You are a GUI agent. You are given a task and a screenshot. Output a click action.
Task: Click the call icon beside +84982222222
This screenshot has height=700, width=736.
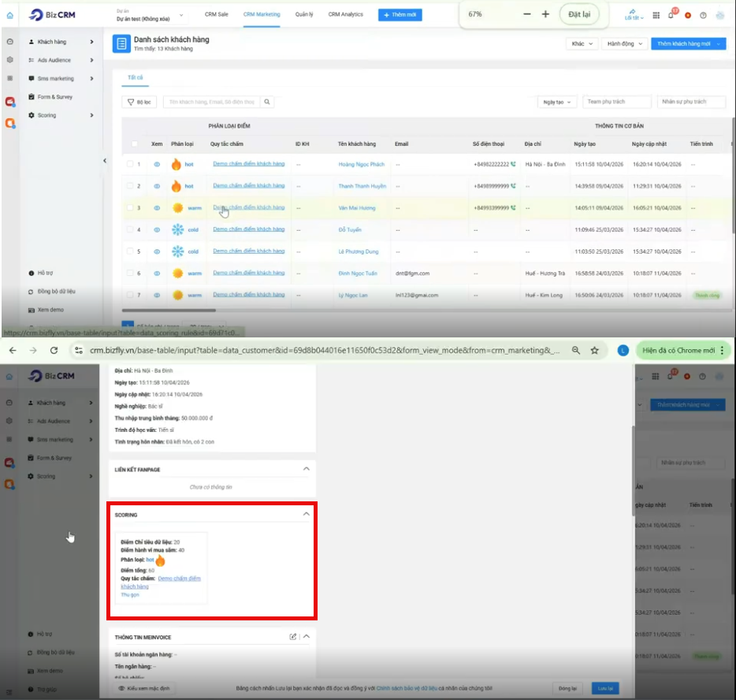[513, 164]
